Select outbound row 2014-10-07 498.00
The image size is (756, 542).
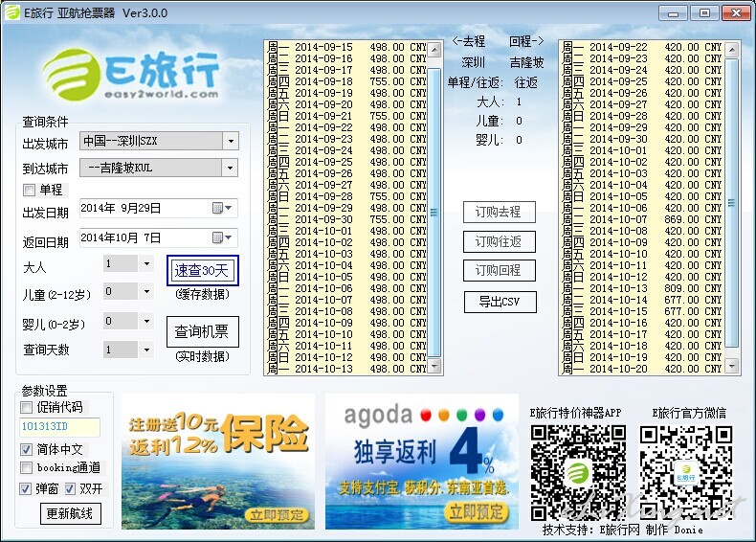tap(347, 300)
